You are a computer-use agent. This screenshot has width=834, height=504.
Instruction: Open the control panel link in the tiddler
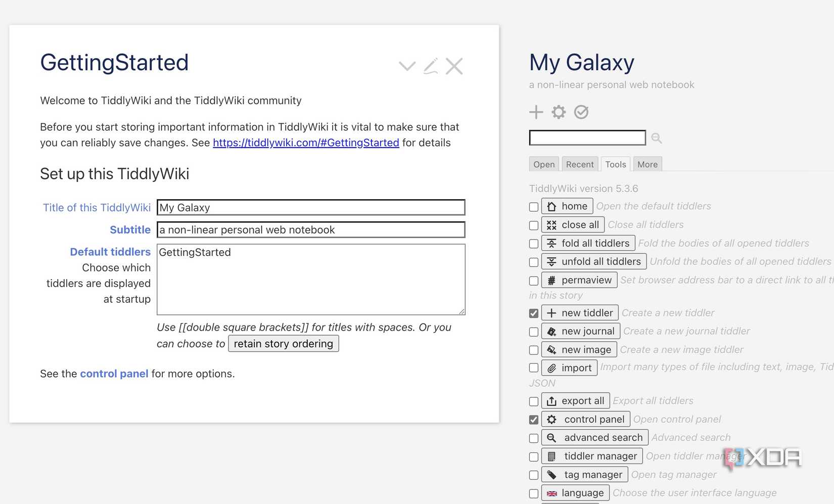pyautogui.click(x=114, y=374)
